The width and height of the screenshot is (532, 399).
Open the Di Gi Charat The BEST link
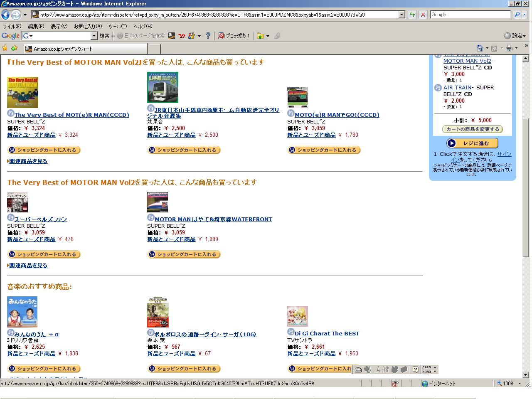coord(327,333)
